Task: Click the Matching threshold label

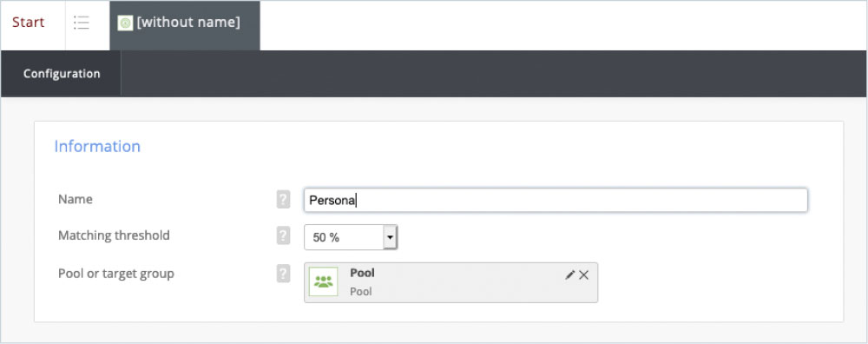Action: point(114,235)
